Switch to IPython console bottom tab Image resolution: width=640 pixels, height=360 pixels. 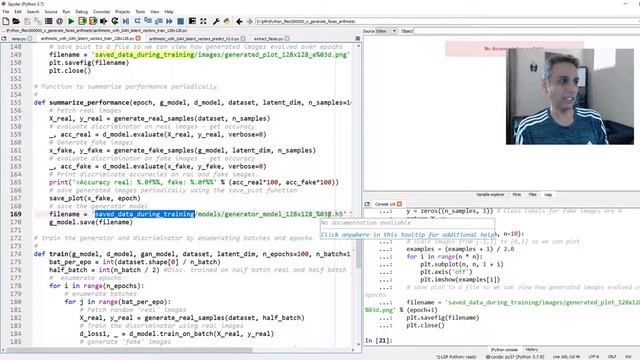point(504,350)
